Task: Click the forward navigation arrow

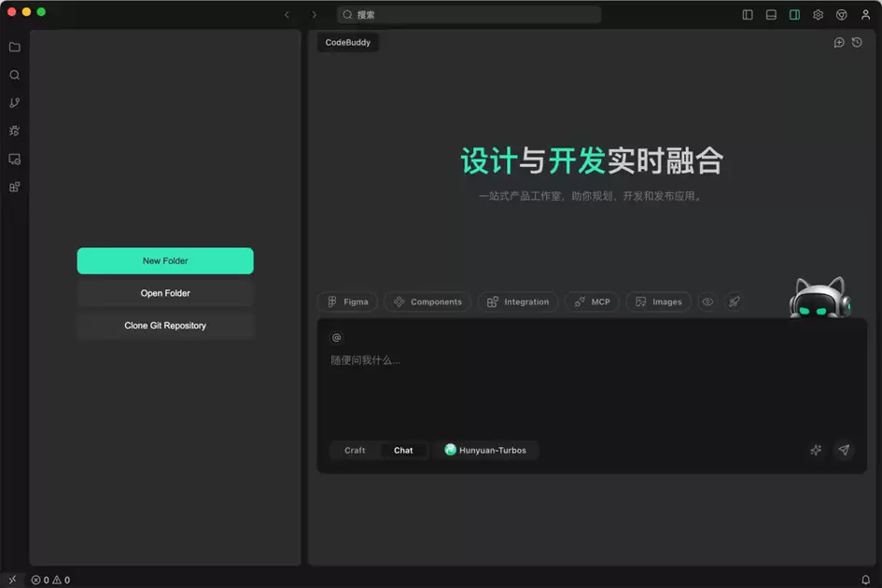Action: [315, 15]
